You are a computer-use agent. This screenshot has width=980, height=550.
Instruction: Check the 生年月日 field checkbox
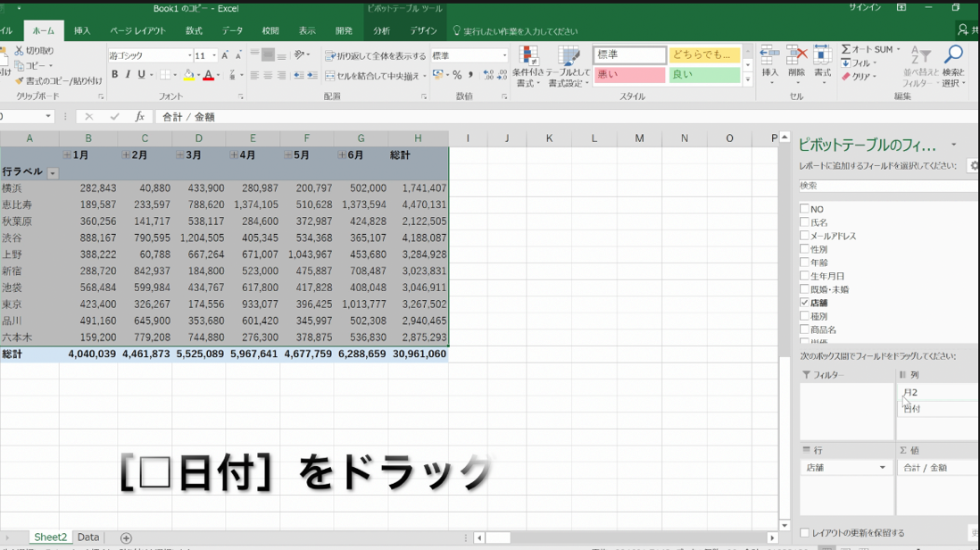coord(804,276)
